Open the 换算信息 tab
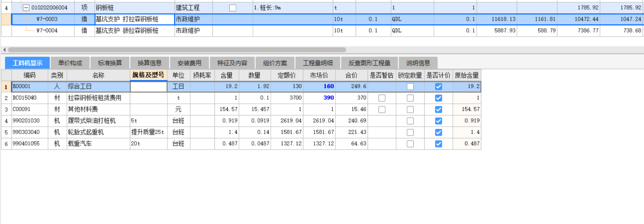Screen dimensions: 644x224 [x=149, y=63]
